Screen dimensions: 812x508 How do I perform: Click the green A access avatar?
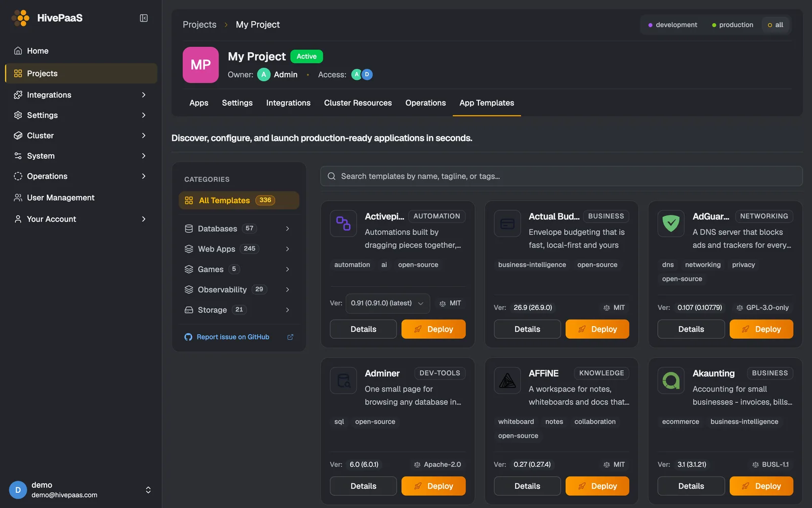[x=357, y=75]
